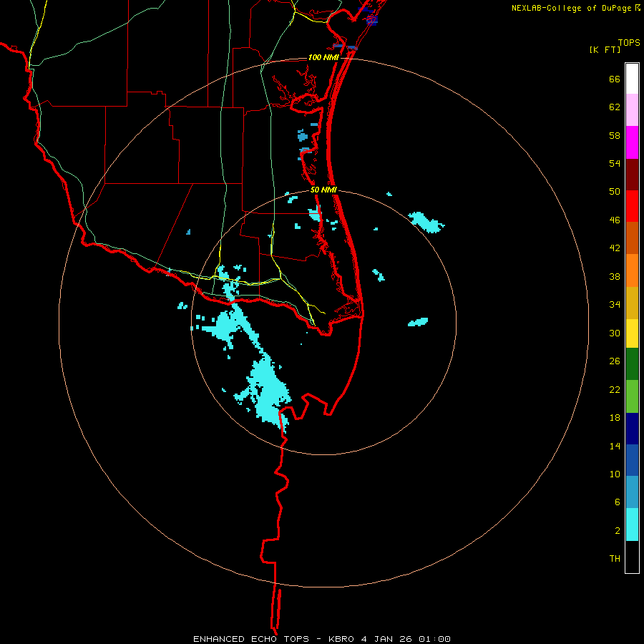Click the '62' legend value
Viewport: 644px width, 644px height.
pyautogui.click(x=615, y=107)
